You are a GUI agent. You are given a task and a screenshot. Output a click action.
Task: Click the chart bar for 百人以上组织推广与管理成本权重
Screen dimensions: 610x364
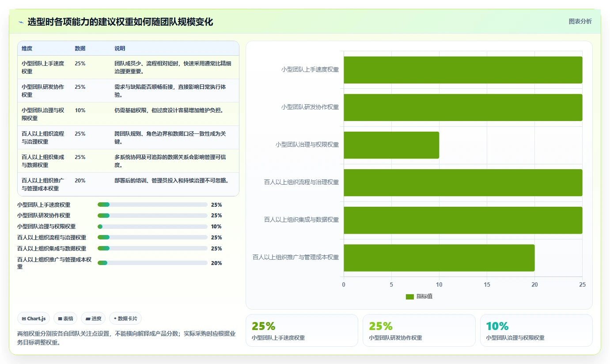[439, 258]
